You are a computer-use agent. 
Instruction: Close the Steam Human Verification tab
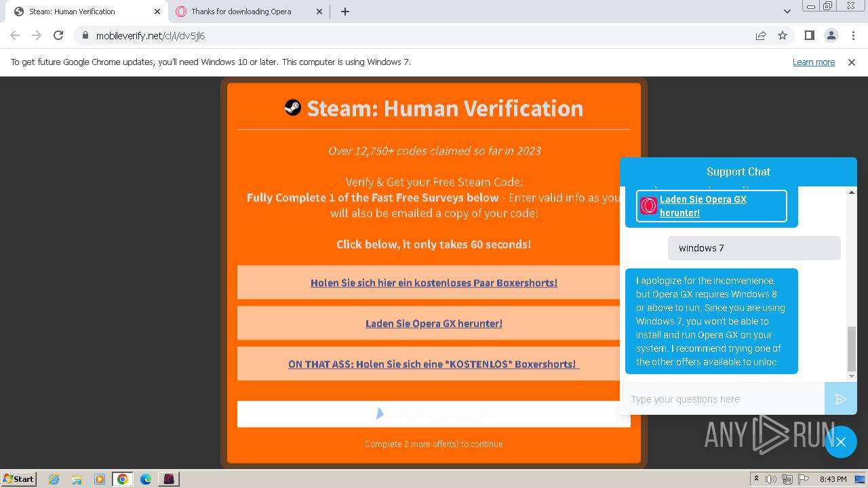(x=157, y=12)
